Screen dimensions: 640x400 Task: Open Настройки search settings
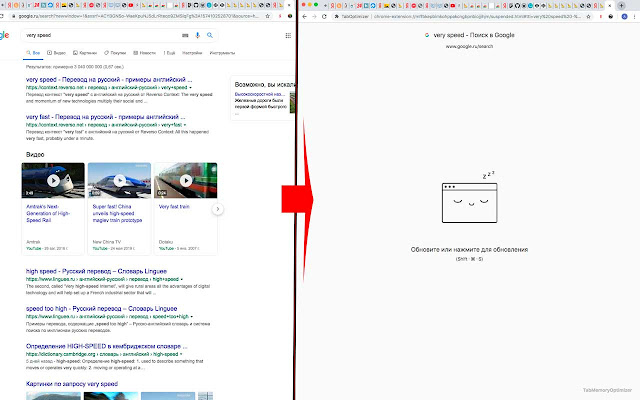192,53
